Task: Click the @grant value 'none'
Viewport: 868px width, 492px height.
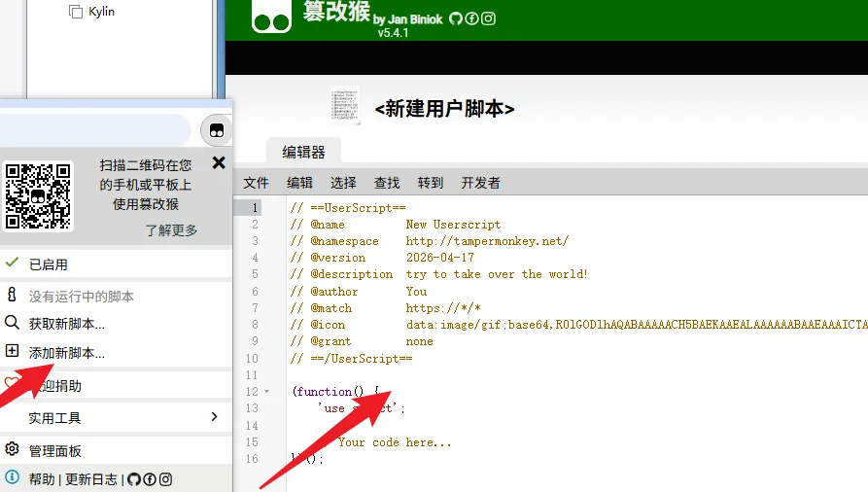Action: 420,341
